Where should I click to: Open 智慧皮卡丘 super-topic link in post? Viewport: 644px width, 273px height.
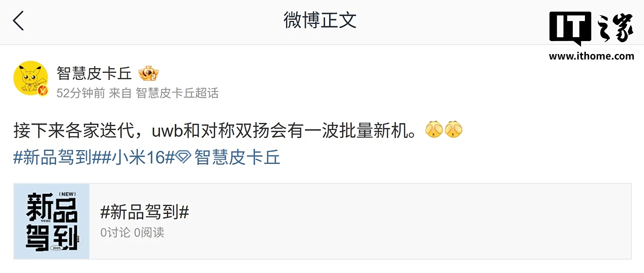(x=237, y=157)
